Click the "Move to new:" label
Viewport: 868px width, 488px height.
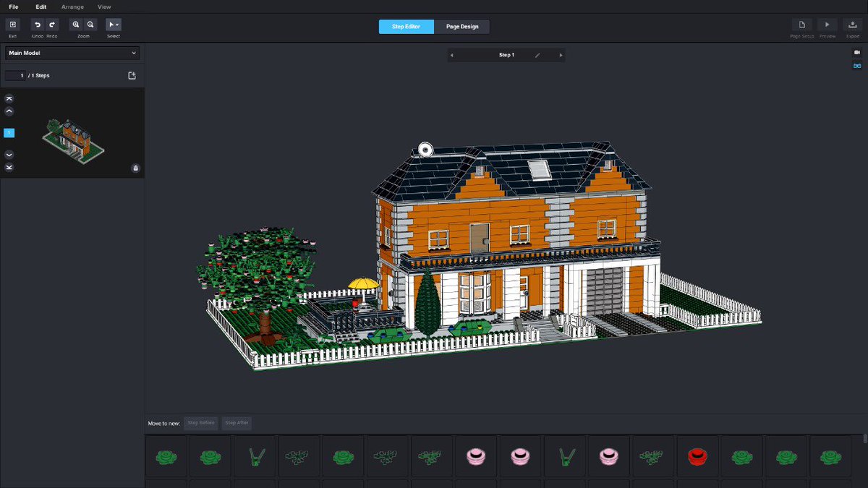[163, 423]
